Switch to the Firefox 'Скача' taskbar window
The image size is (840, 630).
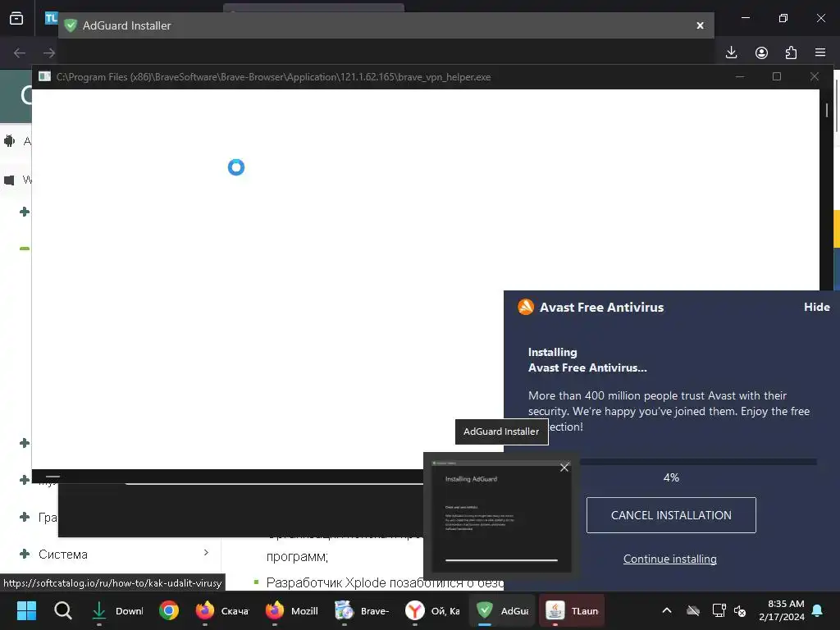pyautogui.click(x=221, y=610)
